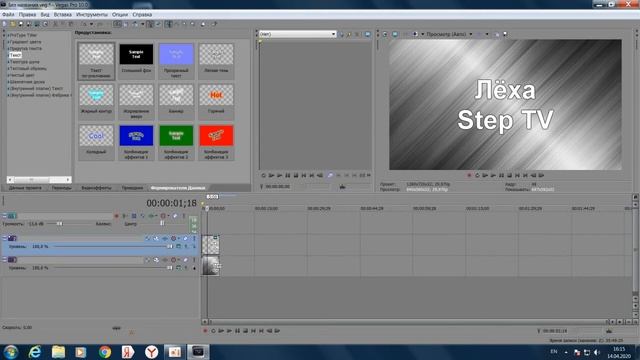Viewport: 640px width, 360px height.
Task: Select Шахматная доска in generators list
Action: [27, 82]
